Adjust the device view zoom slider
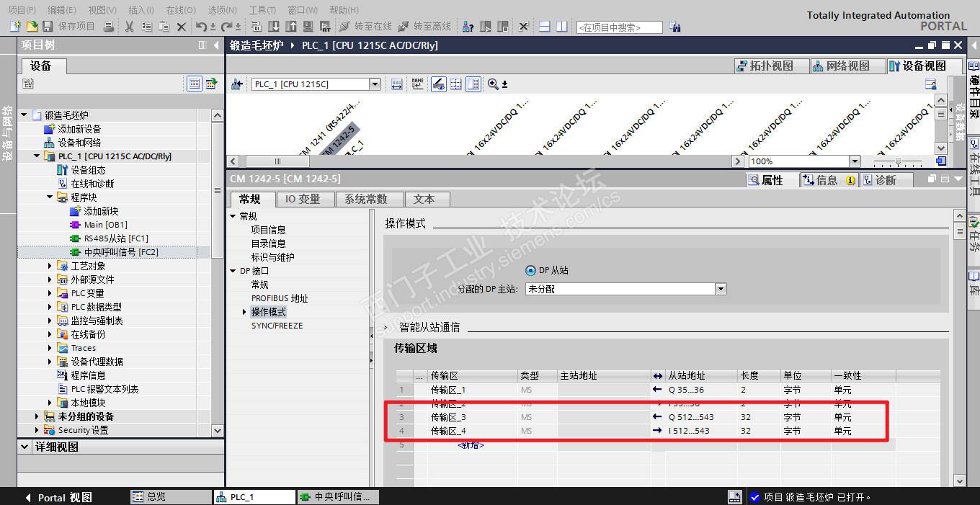Image resolution: width=980 pixels, height=505 pixels. [x=898, y=161]
